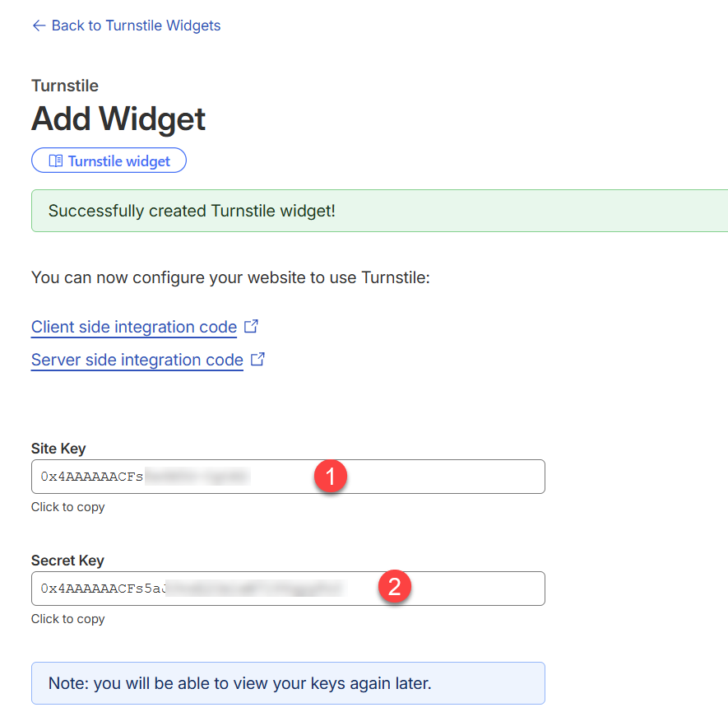
Task: Open the Back to Turnstile Widgets link
Action: pos(137,26)
